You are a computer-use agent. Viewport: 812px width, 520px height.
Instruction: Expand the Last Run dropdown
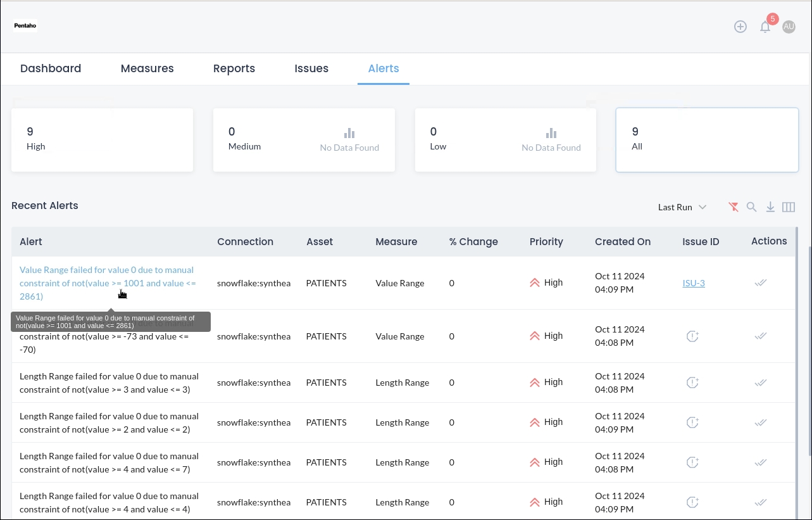point(682,207)
